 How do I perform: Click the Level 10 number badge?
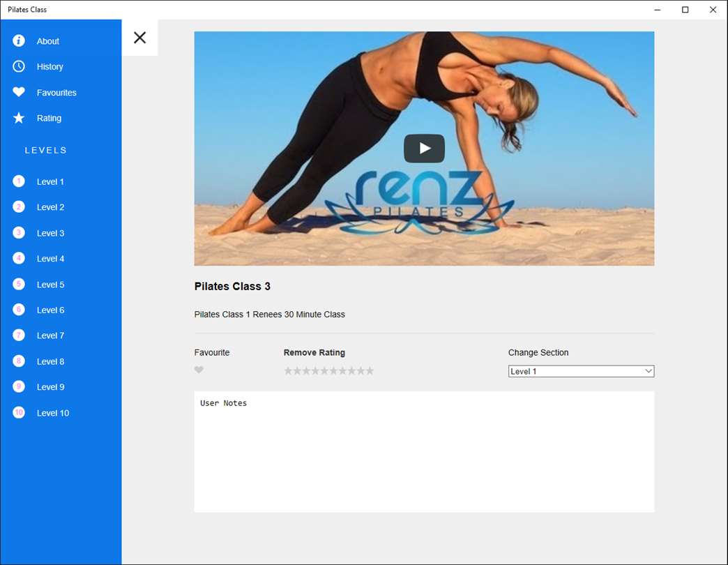19,412
